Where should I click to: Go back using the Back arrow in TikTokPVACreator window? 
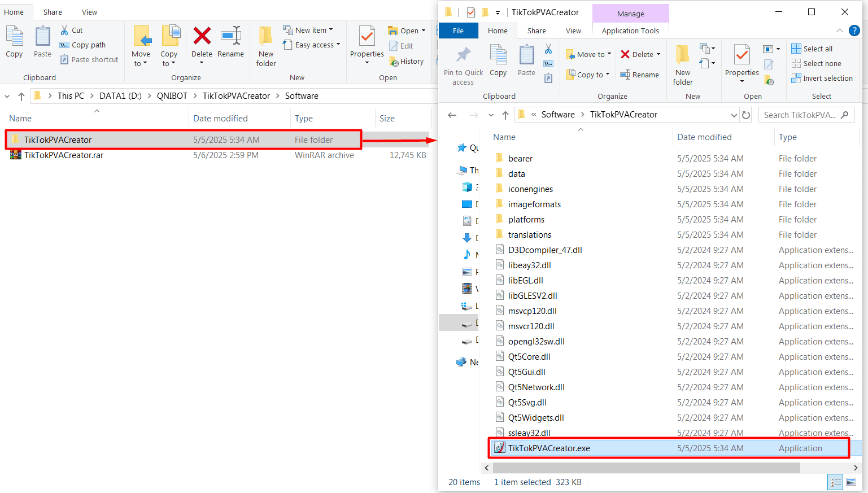(x=452, y=115)
